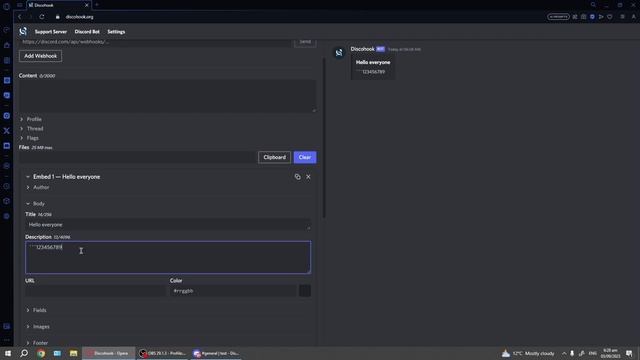This screenshot has width=640, height=360.
Task: Close the Discohook browser tab
Action: [x=87, y=5]
